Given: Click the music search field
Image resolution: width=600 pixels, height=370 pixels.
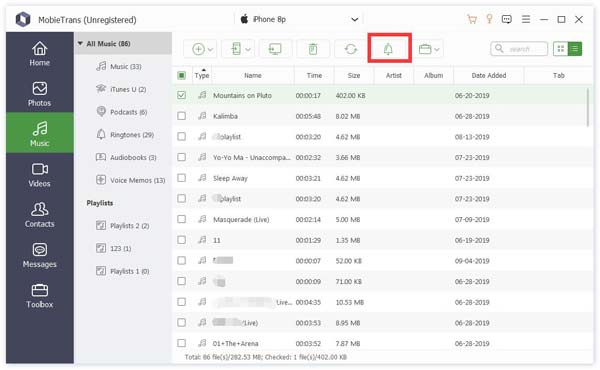Looking at the screenshot, I should pyautogui.click(x=519, y=49).
